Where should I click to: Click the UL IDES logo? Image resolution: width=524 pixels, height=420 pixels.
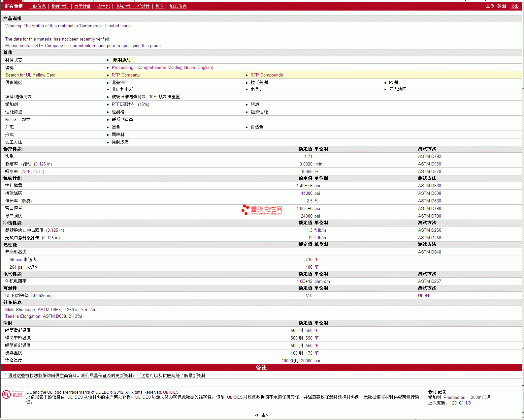pyautogui.click(x=13, y=394)
